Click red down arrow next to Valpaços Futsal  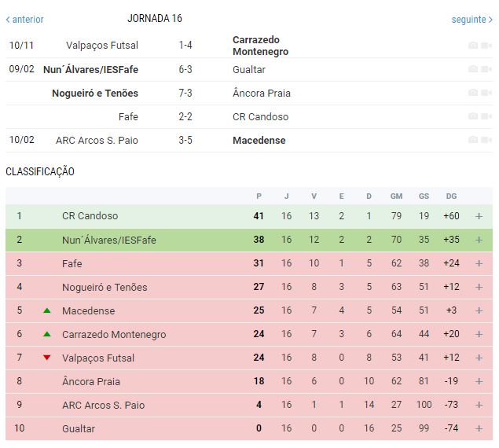(x=47, y=358)
